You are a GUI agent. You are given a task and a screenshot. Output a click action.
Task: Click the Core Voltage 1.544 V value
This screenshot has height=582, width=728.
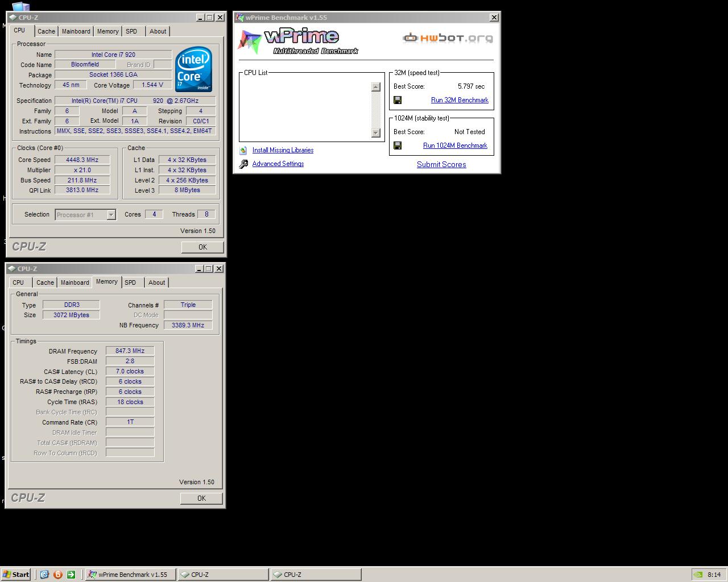pyautogui.click(x=152, y=85)
